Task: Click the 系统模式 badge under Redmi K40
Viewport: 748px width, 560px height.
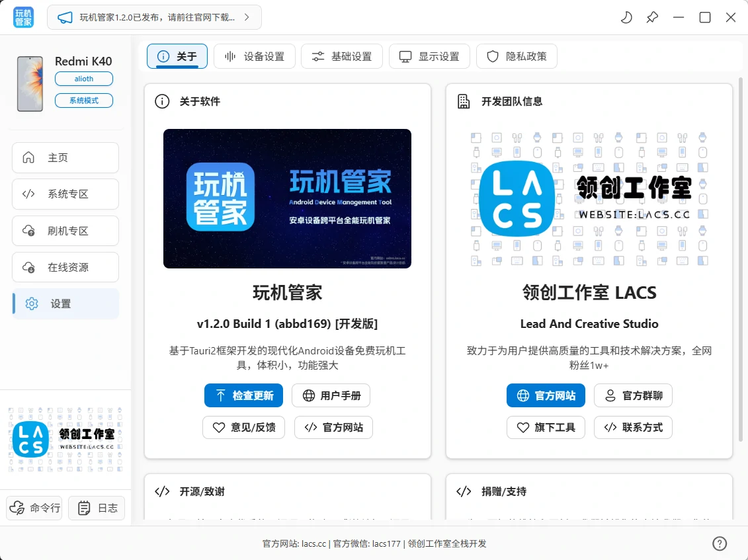Action: (84, 100)
